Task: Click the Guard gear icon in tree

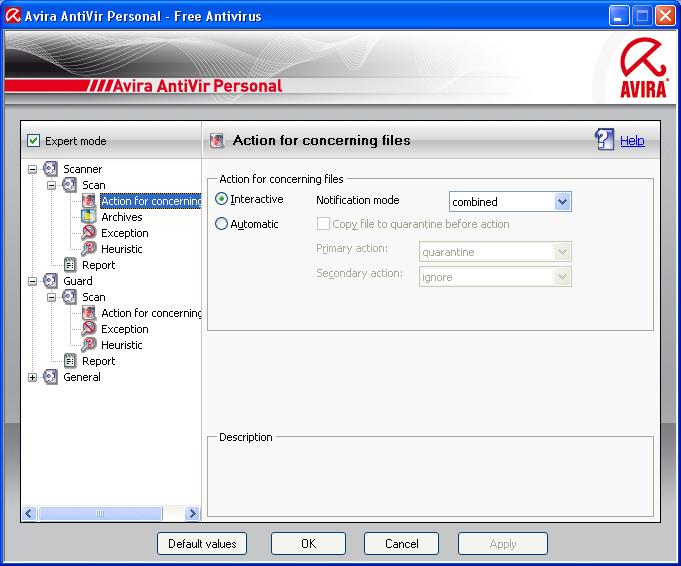Action: pos(51,281)
